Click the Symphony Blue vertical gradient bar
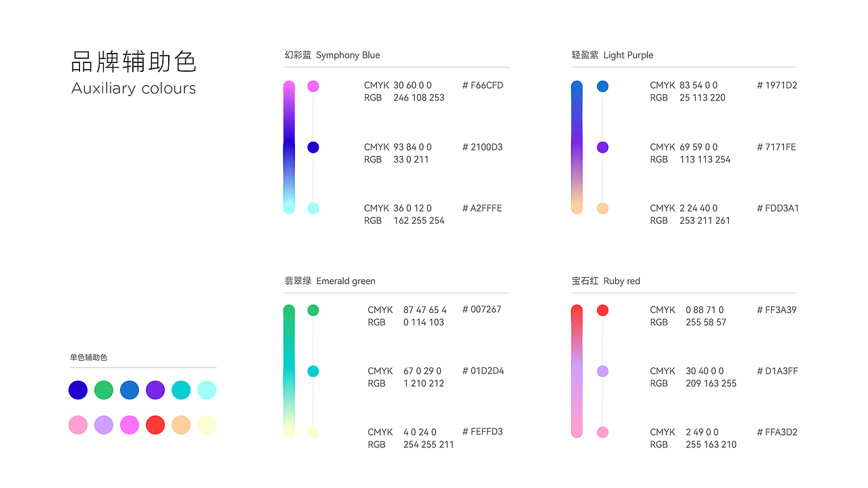 pyautogui.click(x=289, y=147)
